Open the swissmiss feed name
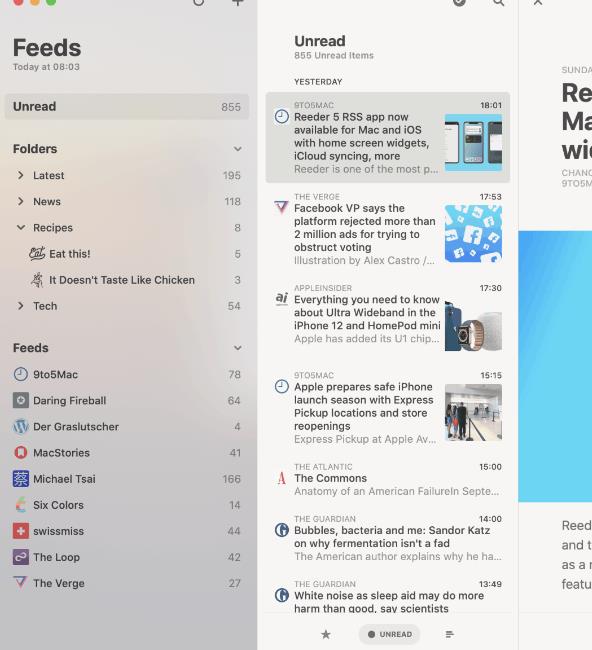 [x=58, y=531]
